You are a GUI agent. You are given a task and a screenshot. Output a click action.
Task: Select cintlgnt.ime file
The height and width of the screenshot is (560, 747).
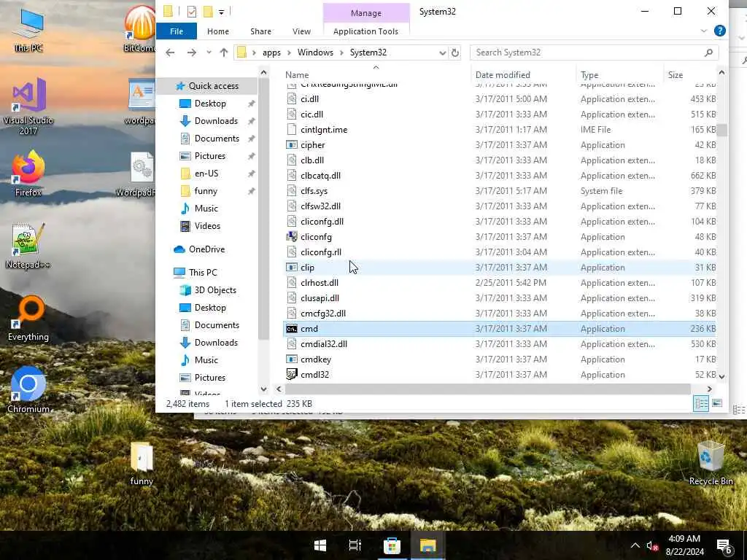tap(499, 130)
